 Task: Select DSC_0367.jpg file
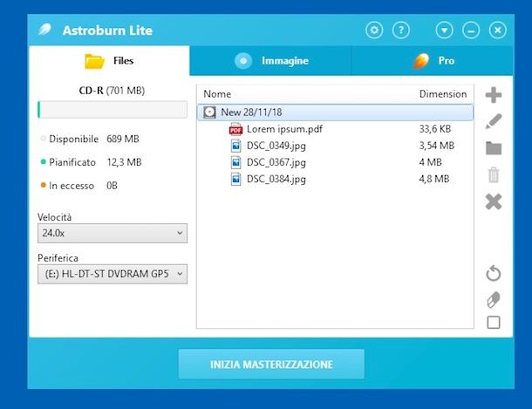pos(276,162)
